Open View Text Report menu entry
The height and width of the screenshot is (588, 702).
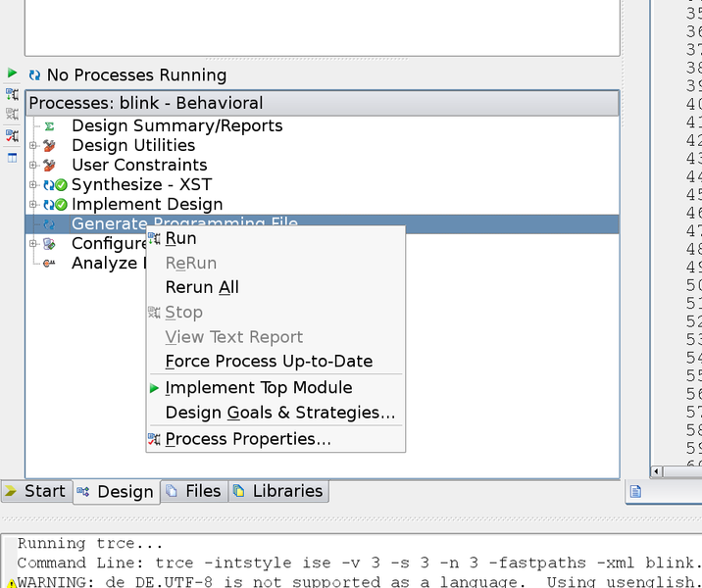click(276, 337)
